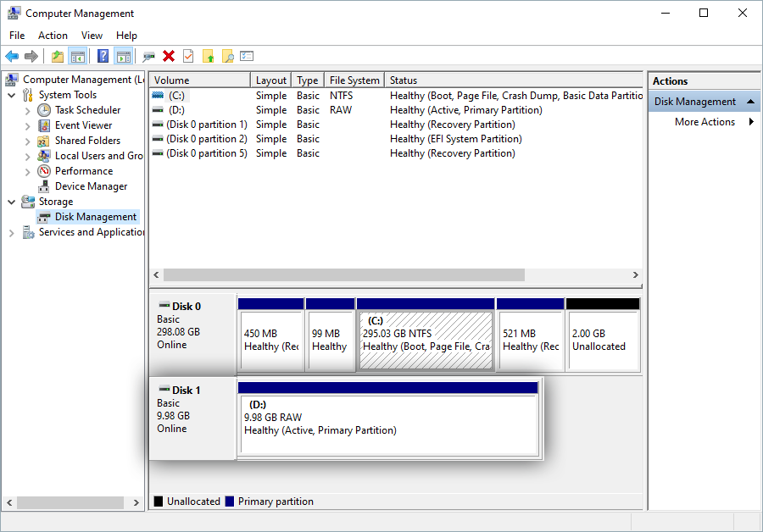The width and height of the screenshot is (763, 532).
Task: Open the View menu
Action: [x=92, y=36]
